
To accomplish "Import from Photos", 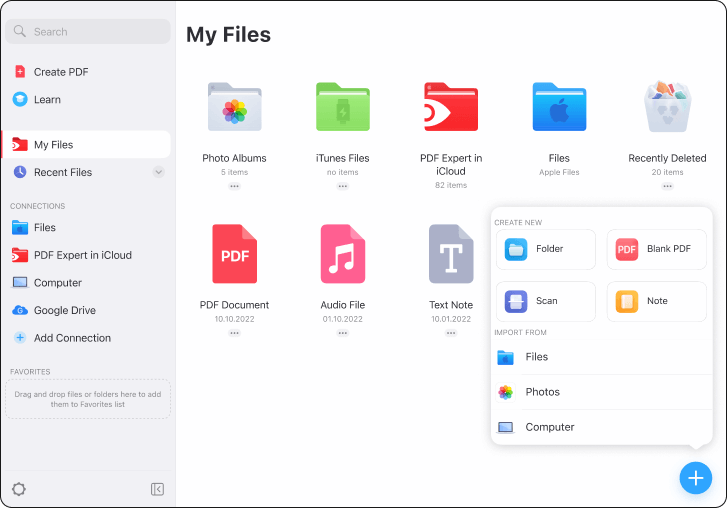I will (x=542, y=392).
